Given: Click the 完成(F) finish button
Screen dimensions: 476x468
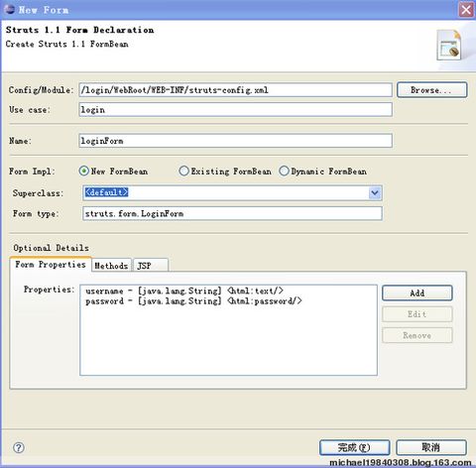Looking at the screenshot, I should pyautogui.click(x=355, y=448).
